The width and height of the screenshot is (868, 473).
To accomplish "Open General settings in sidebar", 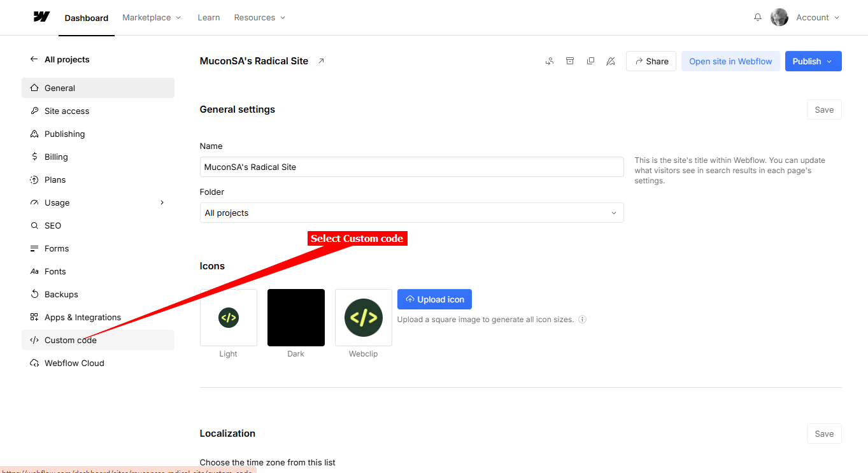I will [98, 88].
